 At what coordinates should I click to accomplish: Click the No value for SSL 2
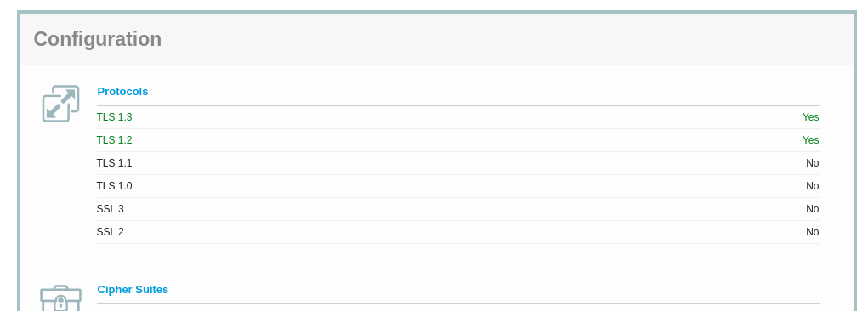pyautogui.click(x=812, y=232)
